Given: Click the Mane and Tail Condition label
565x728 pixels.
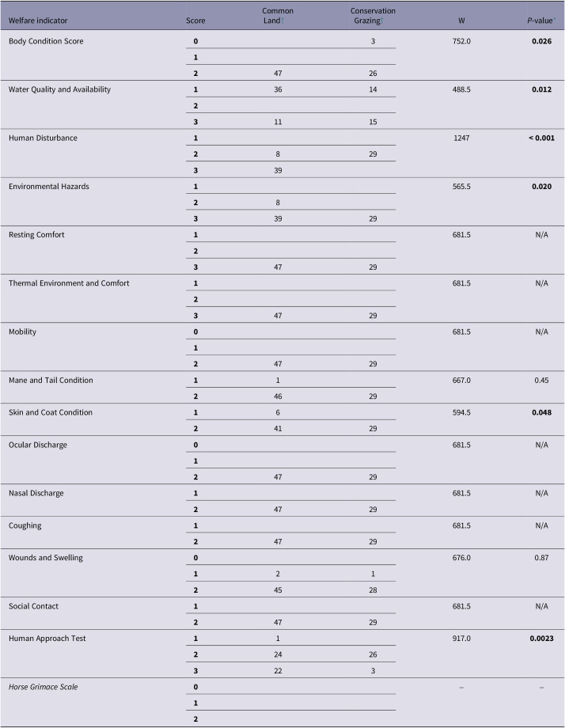Looking at the screenshot, I should pos(51,381).
